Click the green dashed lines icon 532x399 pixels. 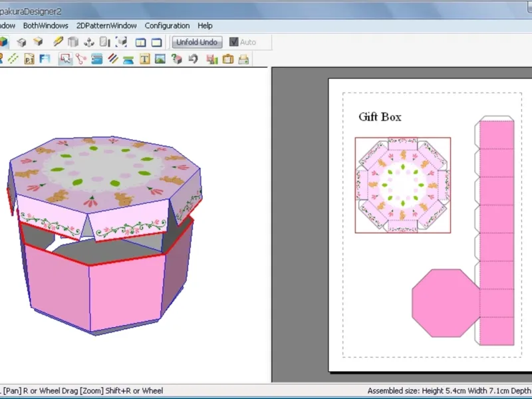[13, 59]
